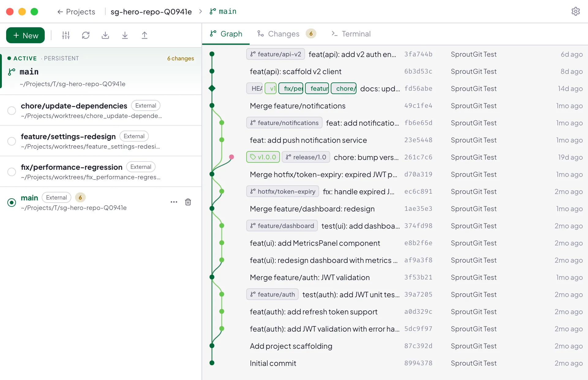Click the pink release/1.0 graph node

point(232,157)
